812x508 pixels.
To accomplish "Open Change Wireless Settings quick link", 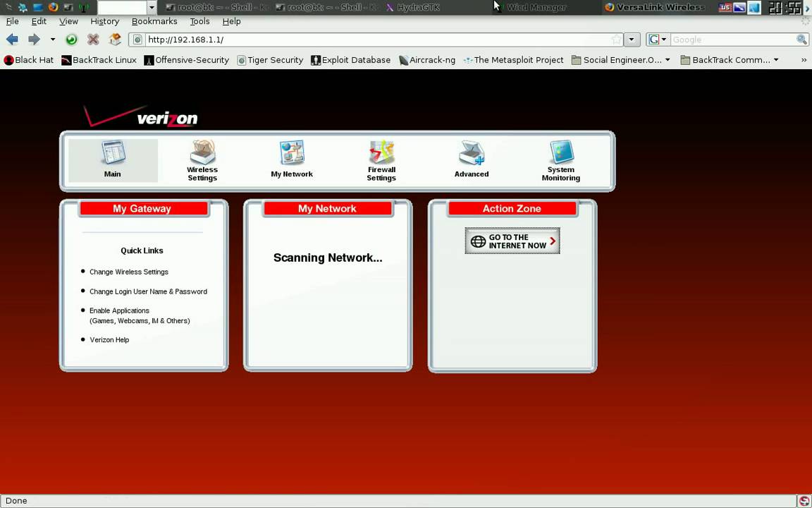I will click(128, 272).
